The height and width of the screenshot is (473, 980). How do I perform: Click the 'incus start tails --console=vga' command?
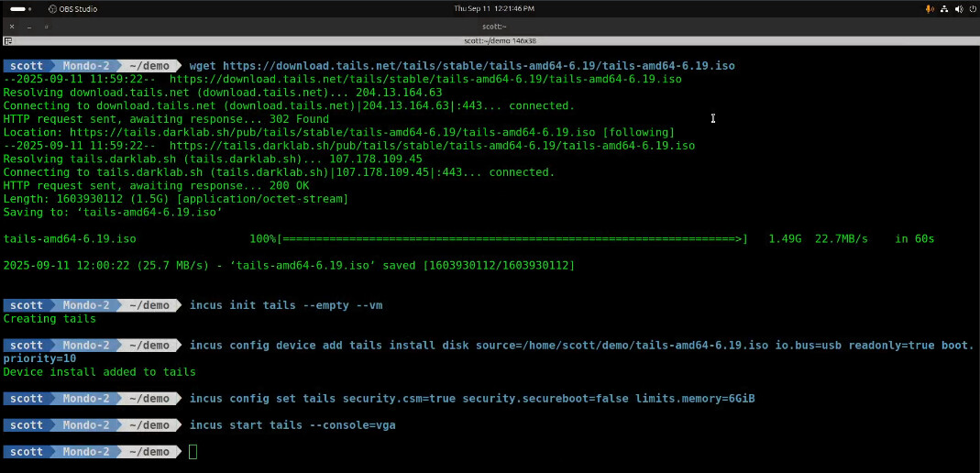292,425
